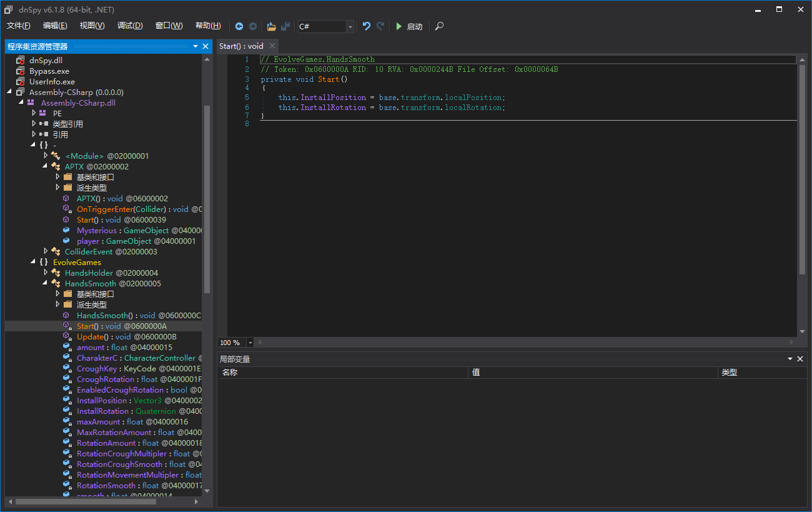
Task: Select the Update() : void method
Action: point(127,336)
